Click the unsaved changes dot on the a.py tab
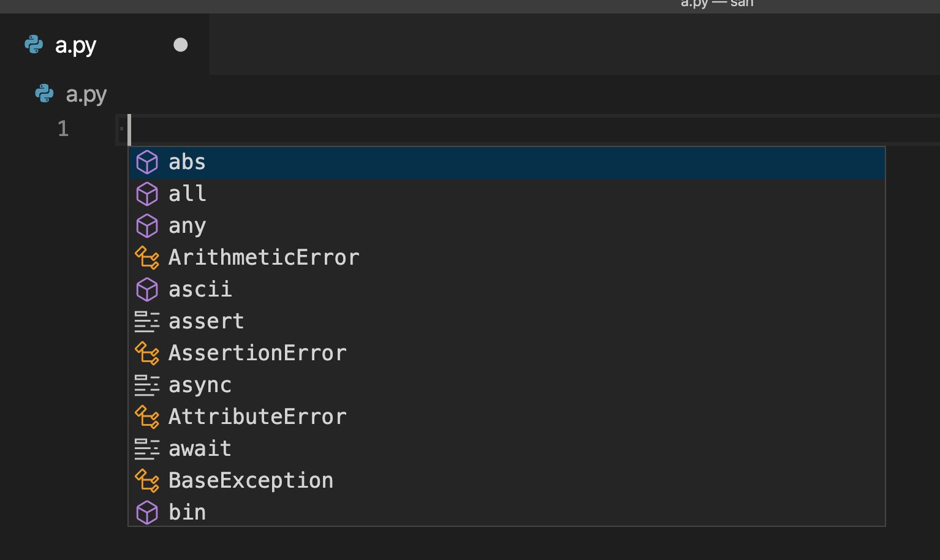This screenshot has height=560, width=940. click(x=180, y=44)
